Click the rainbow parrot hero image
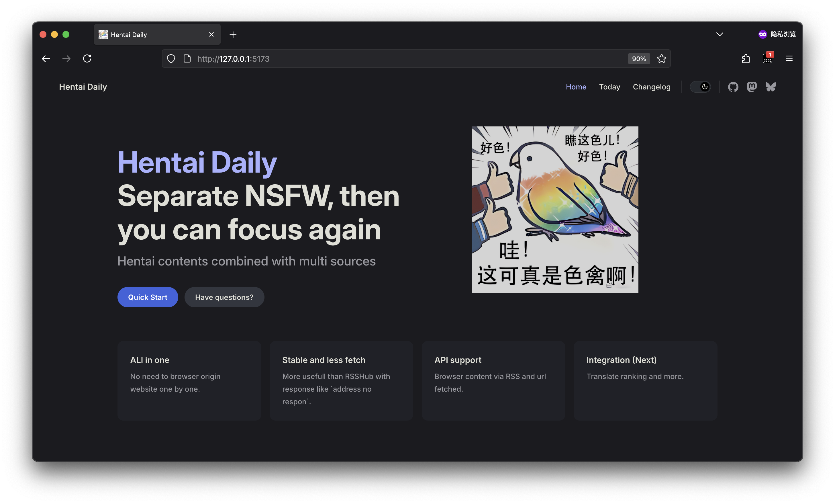 tap(555, 210)
